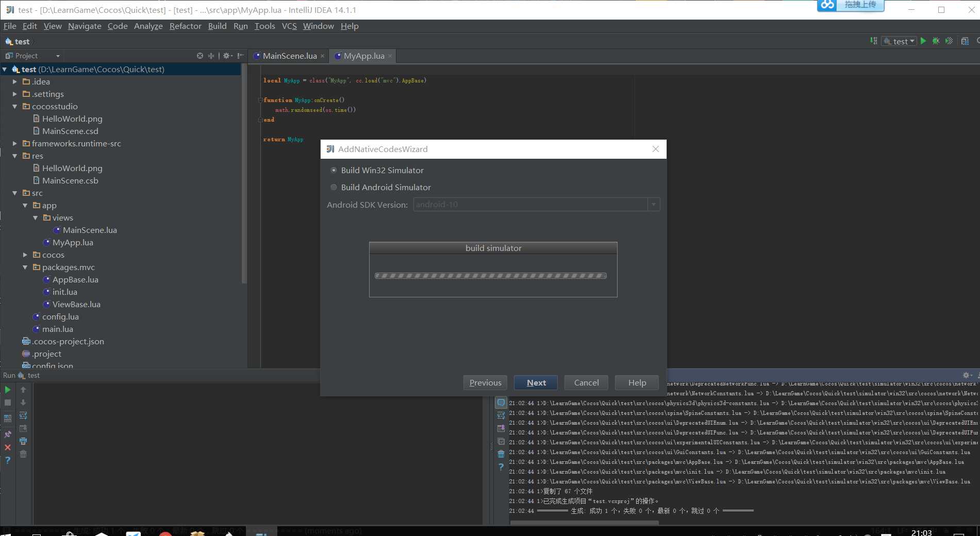
Task: Click the Cancel button in wizard
Action: click(x=586, y=382)
